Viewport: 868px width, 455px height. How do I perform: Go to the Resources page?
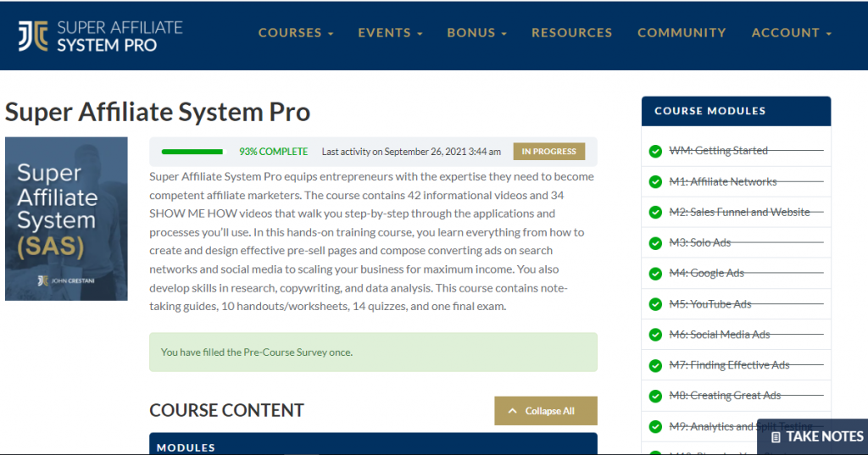(x=572, y=33)
